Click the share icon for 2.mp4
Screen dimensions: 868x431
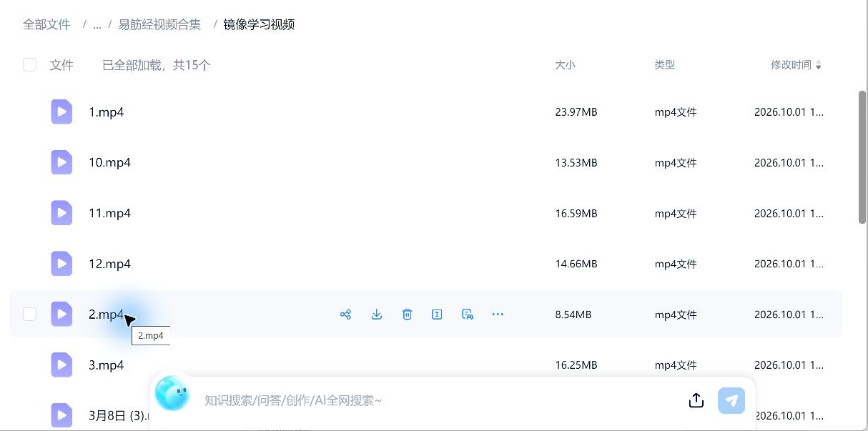345,314
